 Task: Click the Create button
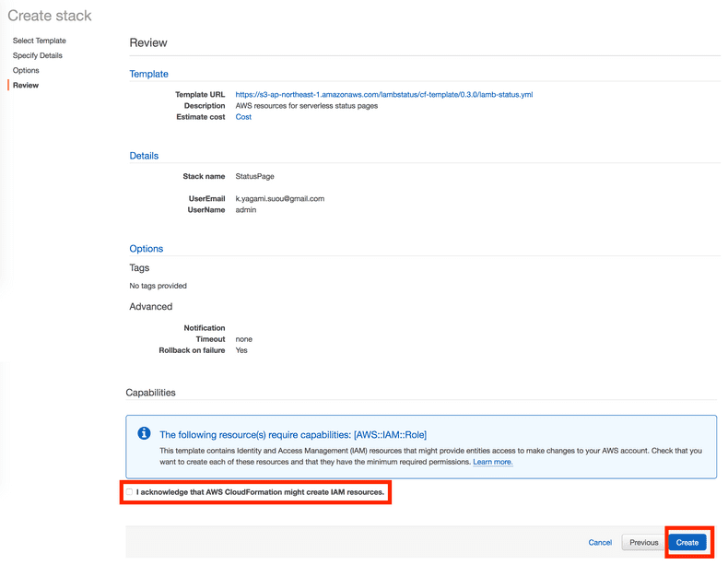pos(687,542)
